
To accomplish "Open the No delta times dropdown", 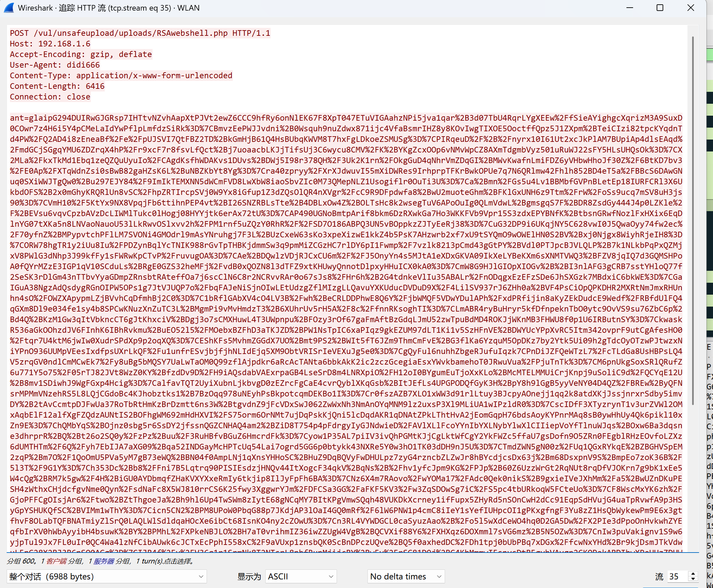I will (x=406, y=576).
